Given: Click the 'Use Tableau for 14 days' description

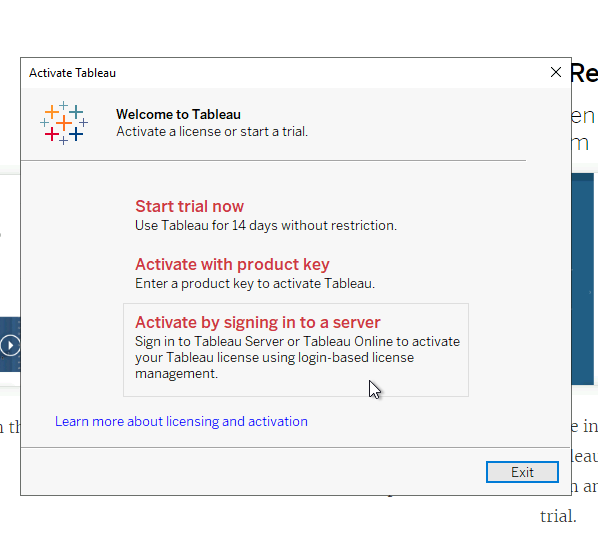Looking at the screenshot, I should click(266, 225).
